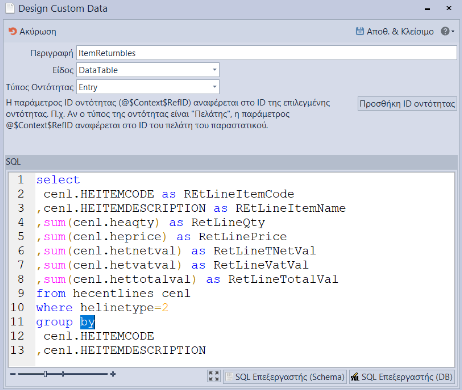
Task: Click the SQL zoom slider handle
Action: tap(46, 374)
